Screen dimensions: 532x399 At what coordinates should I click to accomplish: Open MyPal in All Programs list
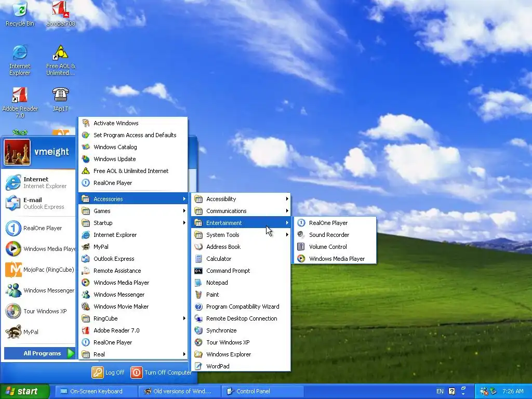[x=133, y=247]
